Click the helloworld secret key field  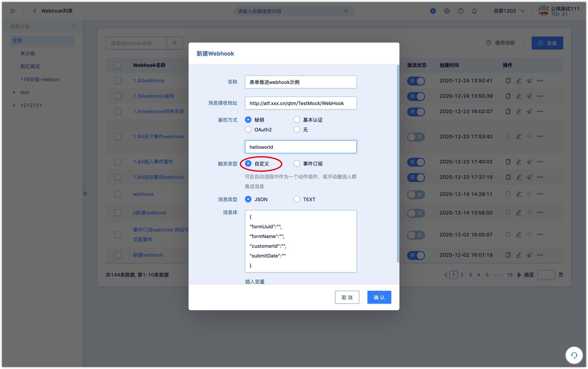tap(300, 147)
